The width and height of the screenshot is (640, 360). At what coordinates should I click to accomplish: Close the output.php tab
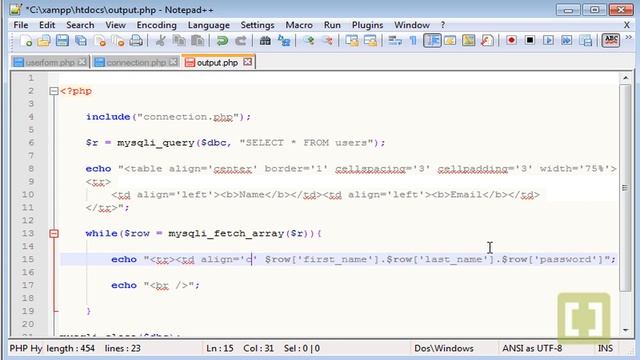(247, 62)
